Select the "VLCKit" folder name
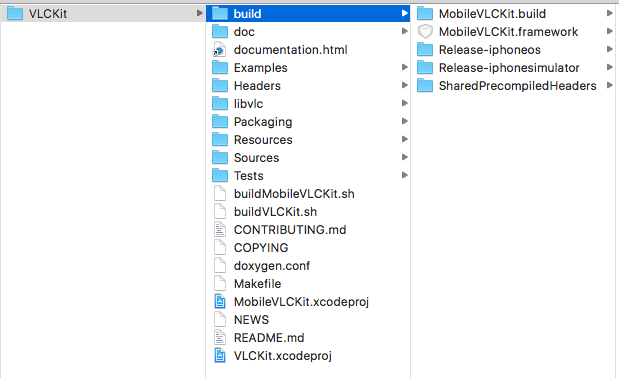This screenshot has height=378, width=619. (x=48, y=14)
